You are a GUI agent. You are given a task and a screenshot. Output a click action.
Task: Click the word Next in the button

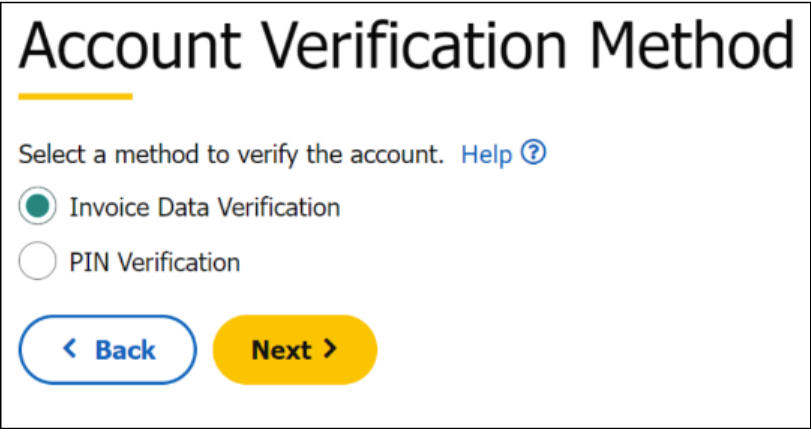[281, 350]
